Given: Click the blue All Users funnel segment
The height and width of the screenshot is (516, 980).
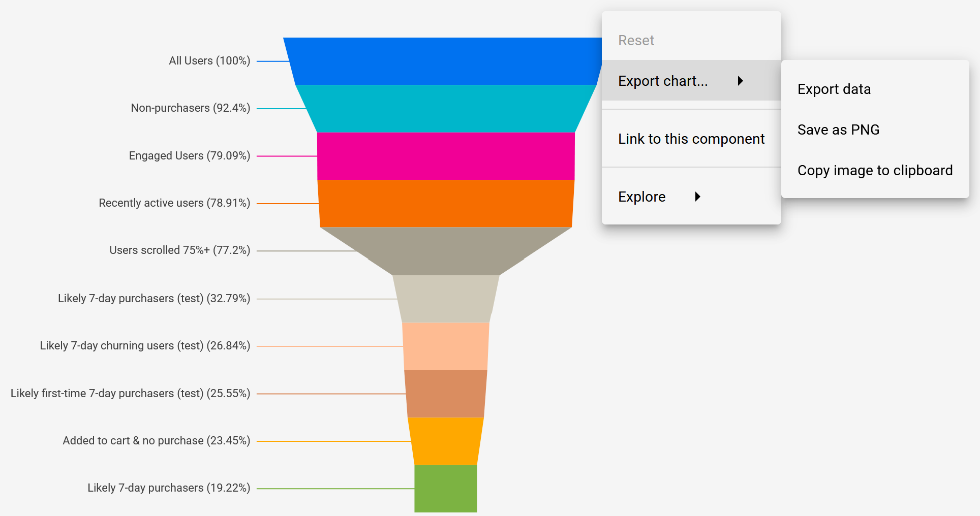Looking at the screenshot, I should point(442,61).
